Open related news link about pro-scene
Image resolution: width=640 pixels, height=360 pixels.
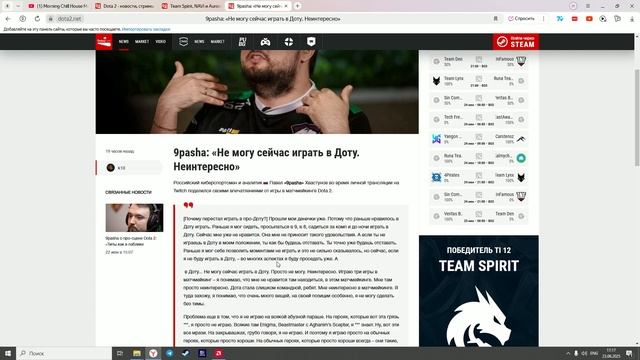coord(131,241)
